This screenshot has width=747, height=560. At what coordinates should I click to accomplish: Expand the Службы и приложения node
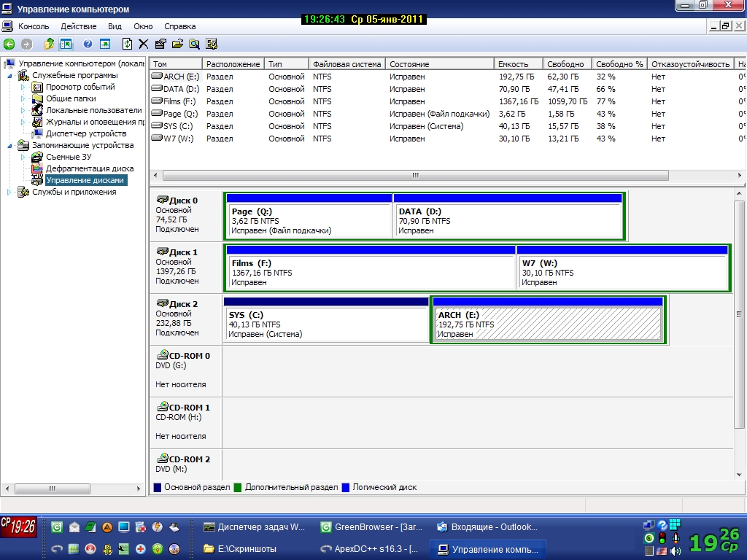coord(9,192)
